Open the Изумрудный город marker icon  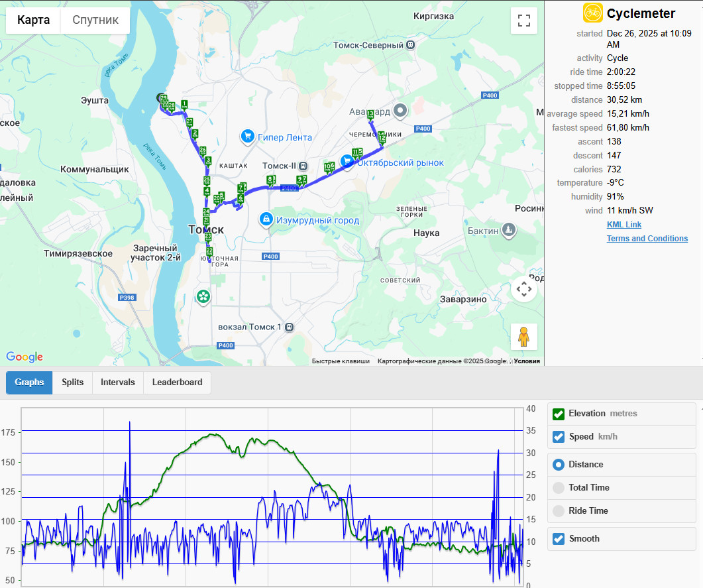(266, 219)
